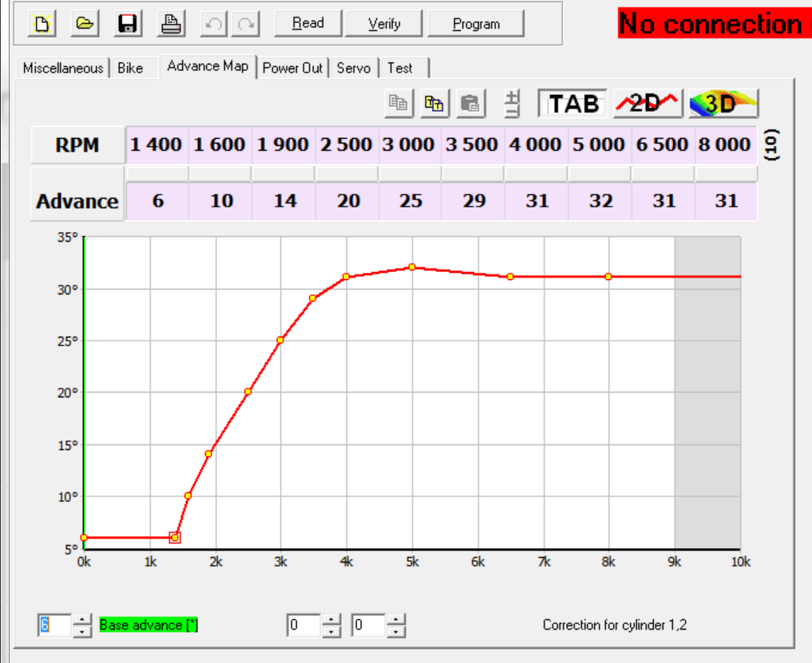Image resolution: width=812 pixels, height=663 pixels.
Task: Switch to the Miscellaneous tab
Action: [62, 68]
